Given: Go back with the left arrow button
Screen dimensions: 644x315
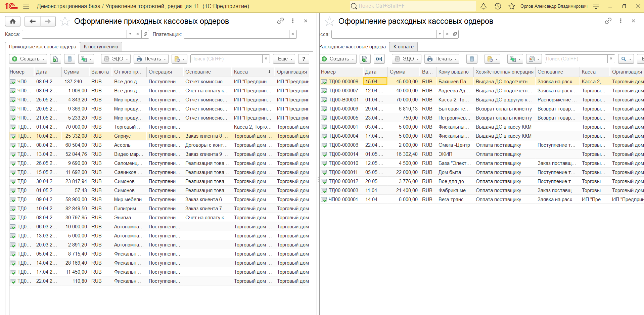Looking at the screenshot, I should point(33,21).
